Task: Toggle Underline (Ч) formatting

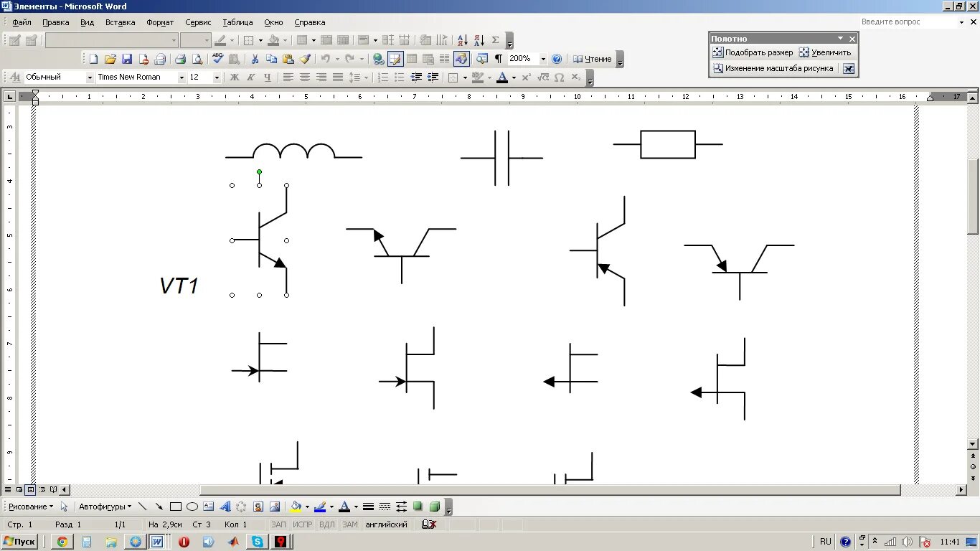Action: pyautogui.click(x=268, y=77)
